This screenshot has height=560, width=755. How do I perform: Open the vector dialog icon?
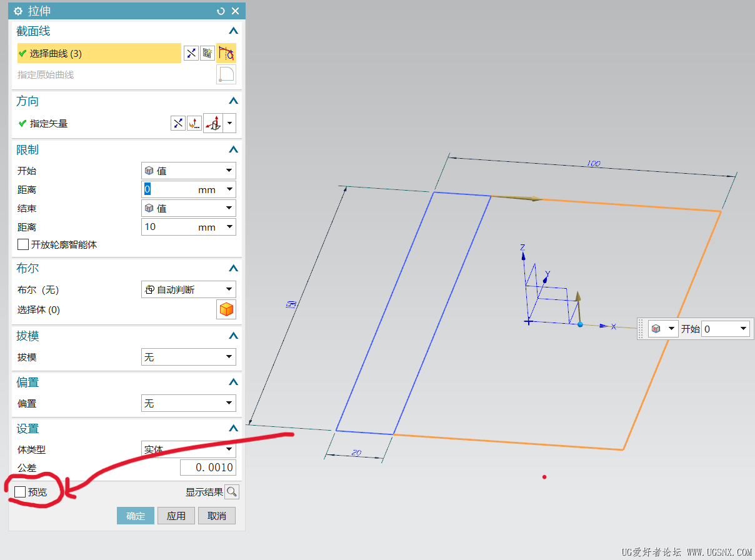[x=194, y=124]
